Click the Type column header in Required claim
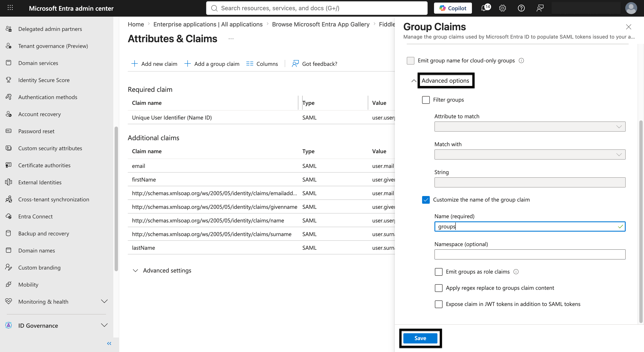Viewport: 644px width, 352px height. point(308,103)
